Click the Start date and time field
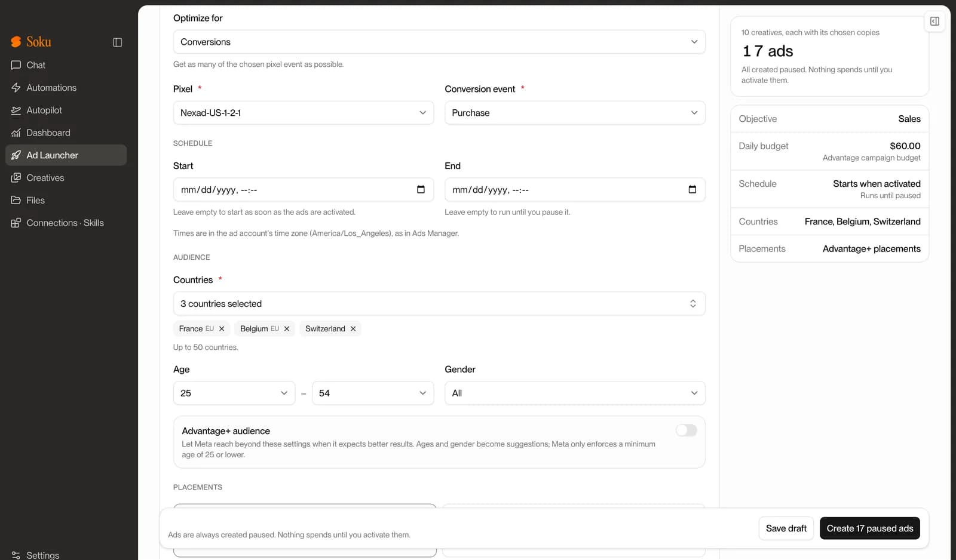 (x=304, y=190)
